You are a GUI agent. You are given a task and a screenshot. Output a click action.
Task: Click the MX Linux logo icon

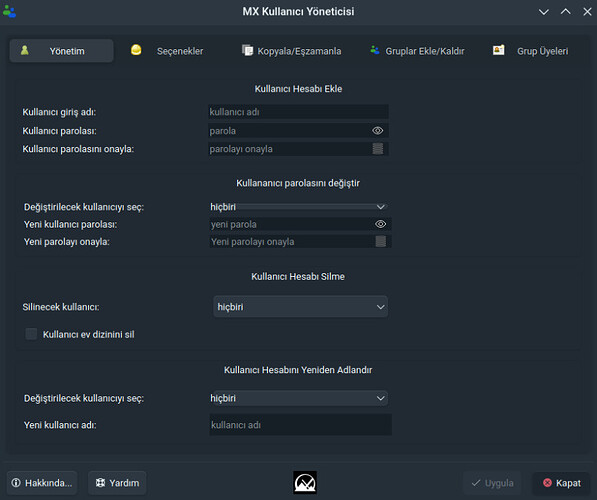tap(305, 482)
